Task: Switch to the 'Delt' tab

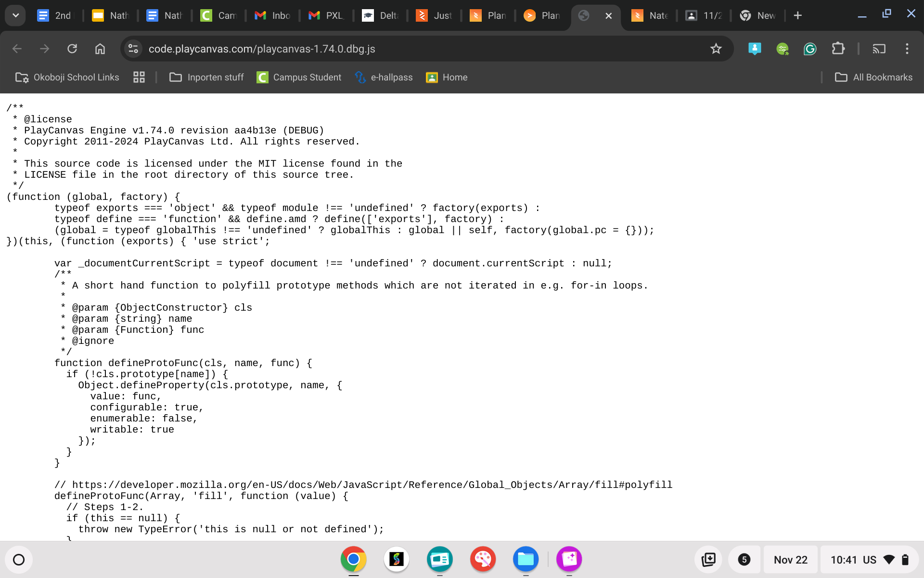Action: [380, 15]
